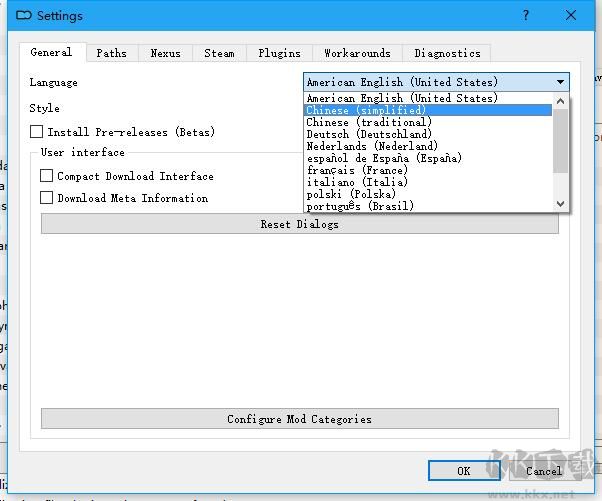
Task: Switch to the Paths tab
Action: pos(111,53)
